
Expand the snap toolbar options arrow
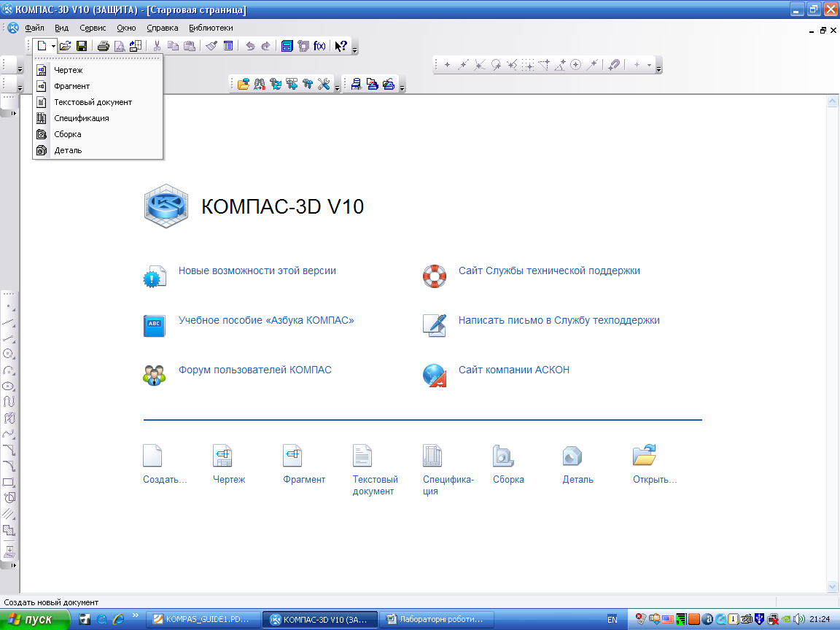click(x=659, y=68)
